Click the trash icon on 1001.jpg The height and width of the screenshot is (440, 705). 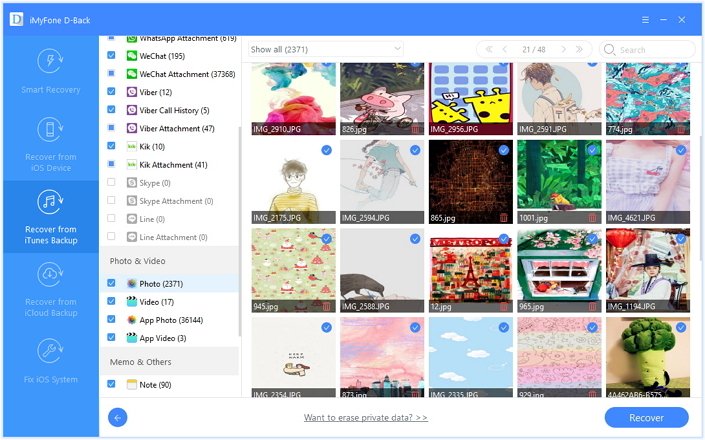[x=592, y=218]
